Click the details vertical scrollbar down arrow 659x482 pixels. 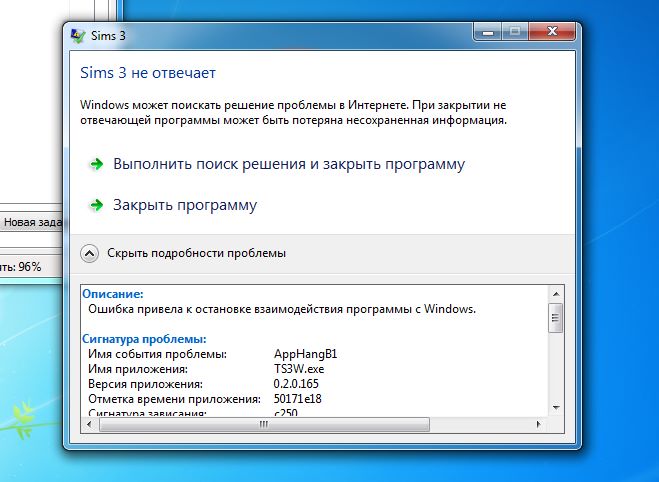556,408
